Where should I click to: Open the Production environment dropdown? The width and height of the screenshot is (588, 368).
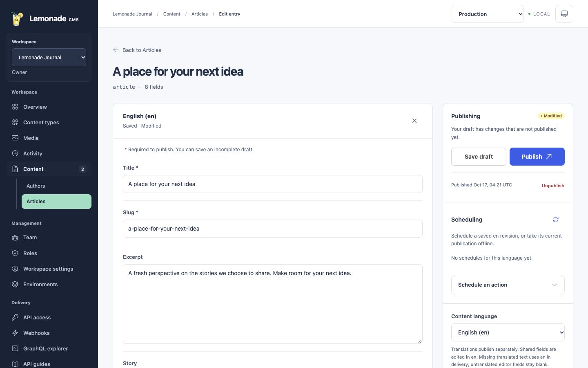tap(488, 14)
